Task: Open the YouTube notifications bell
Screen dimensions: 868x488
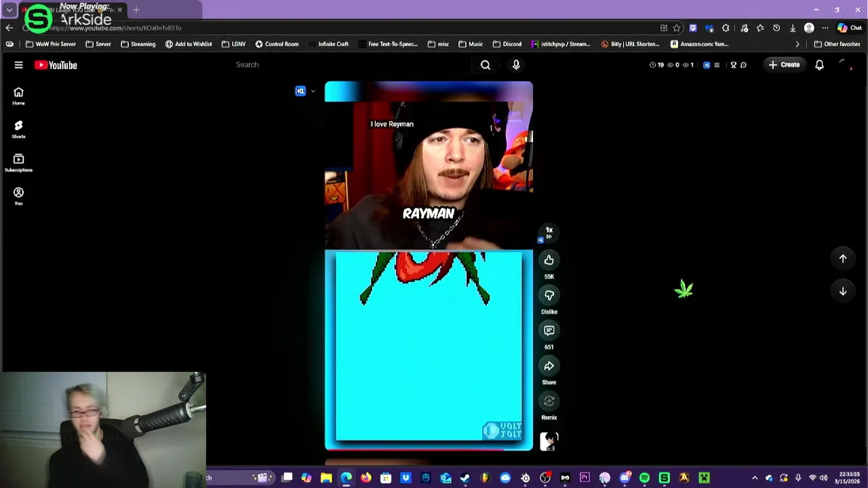Action: click(819, 65)
